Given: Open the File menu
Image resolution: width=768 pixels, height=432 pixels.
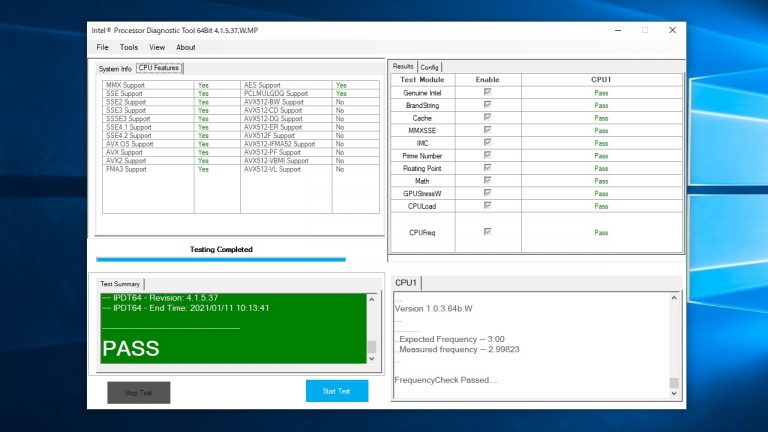Looking at the screenshot, I should (x=102, y=48).
